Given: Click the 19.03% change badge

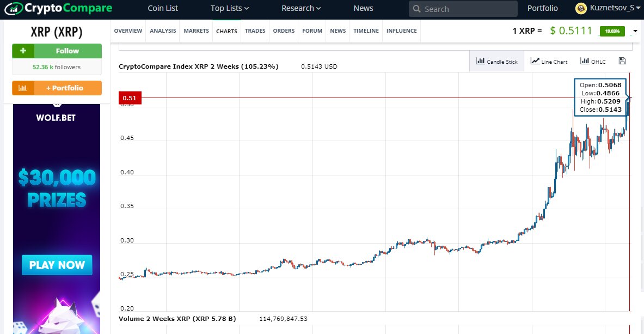Looking at the screenshot, I should [x=612, y=31].
